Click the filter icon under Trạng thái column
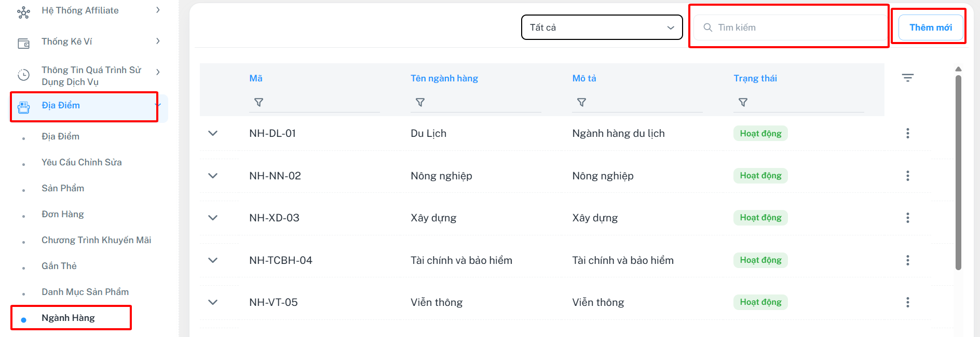 [x=743, y=103]
